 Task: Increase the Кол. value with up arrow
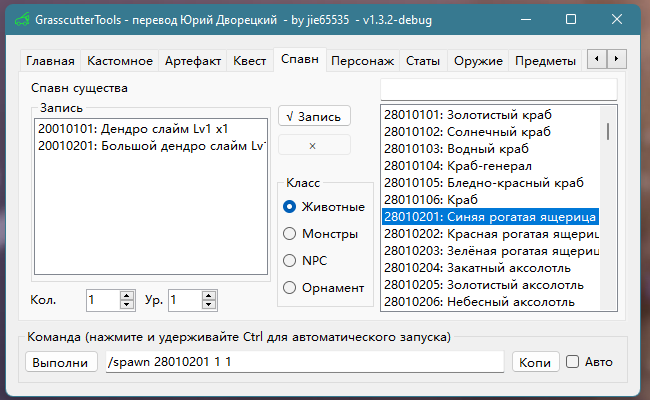click(127, 295)
